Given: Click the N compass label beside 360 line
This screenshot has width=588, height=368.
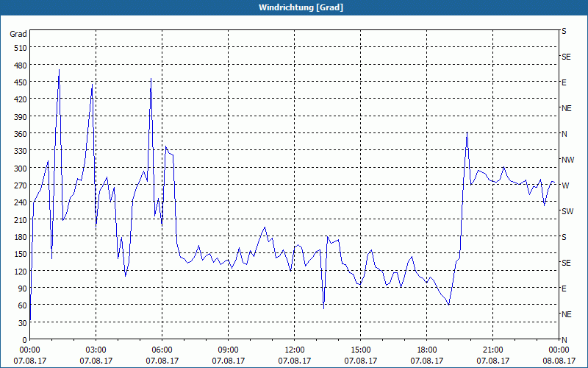Looking at the screenshot, I should coord(564,134).
